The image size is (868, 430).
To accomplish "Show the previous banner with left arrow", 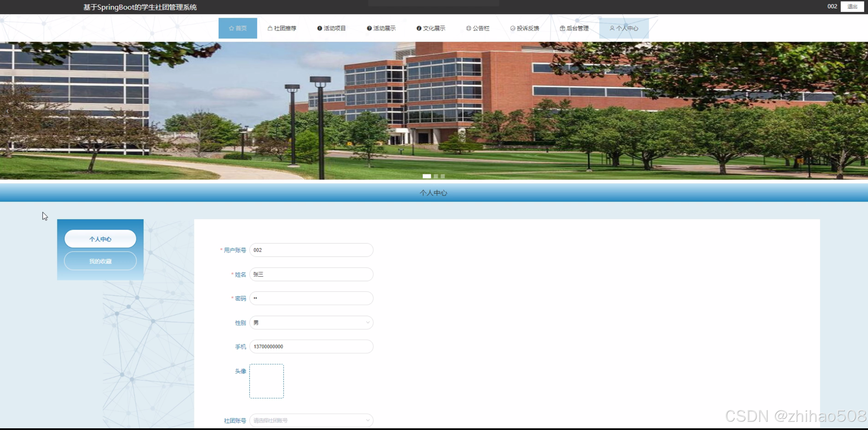I will tap(8, 111).
